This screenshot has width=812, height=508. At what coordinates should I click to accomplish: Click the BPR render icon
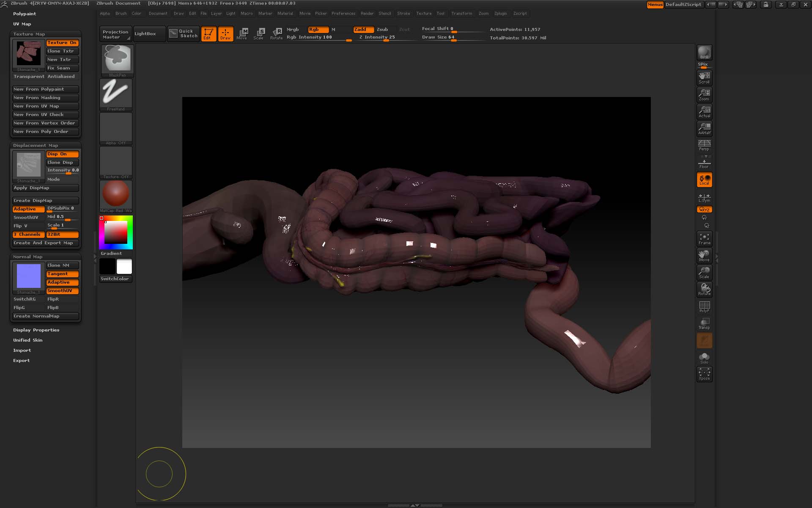click(704, 52)
